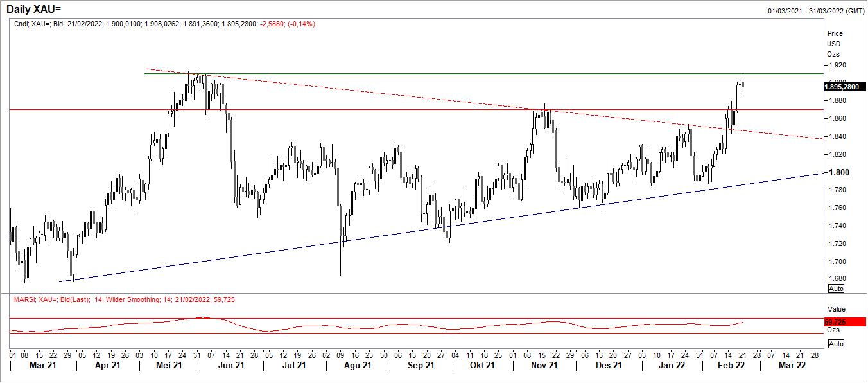Click the "Des 21" month label
This screenshot has height=383, width=868.
pyautogui.click(x=607, y=366)
